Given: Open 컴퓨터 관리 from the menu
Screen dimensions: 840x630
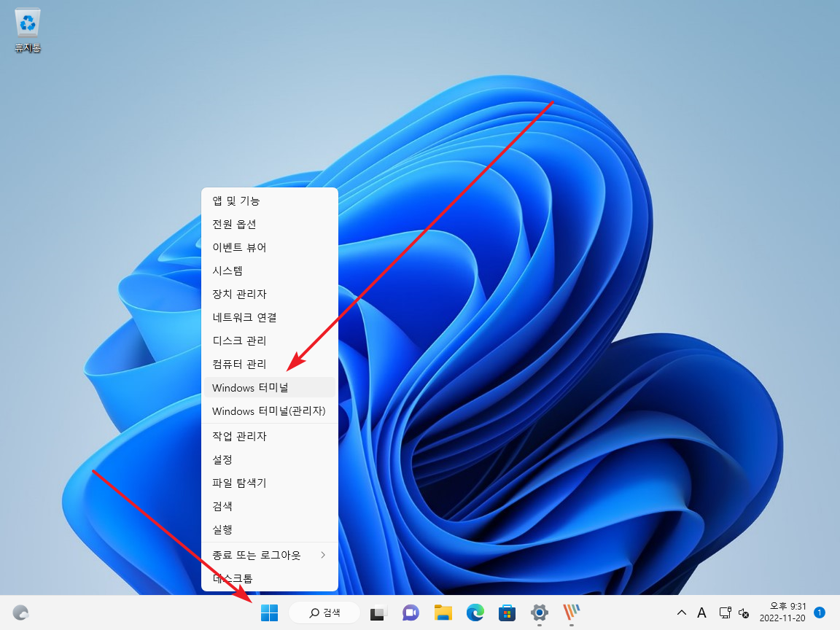Looking at the screenshot, I should coord(270,365).
